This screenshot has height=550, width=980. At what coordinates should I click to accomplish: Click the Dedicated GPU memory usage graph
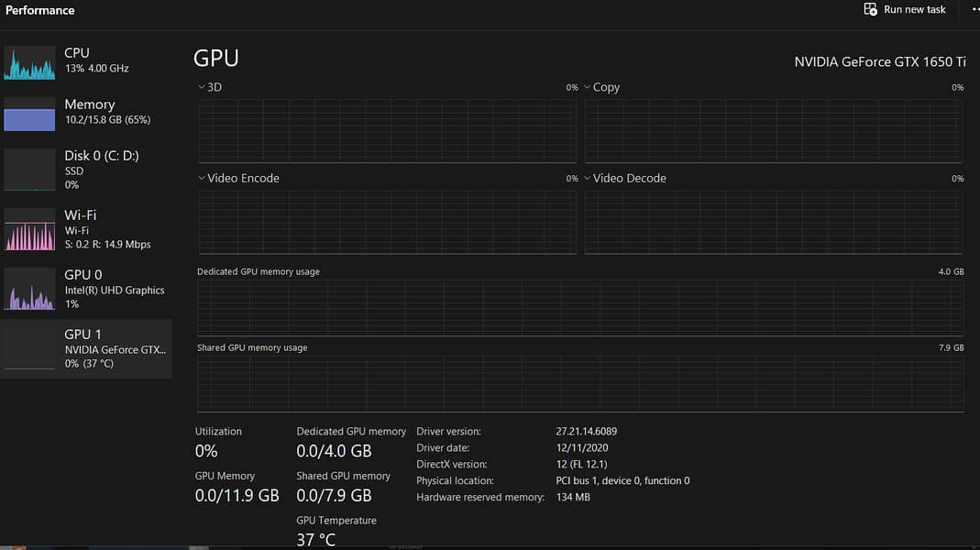(x=579, y=308)
